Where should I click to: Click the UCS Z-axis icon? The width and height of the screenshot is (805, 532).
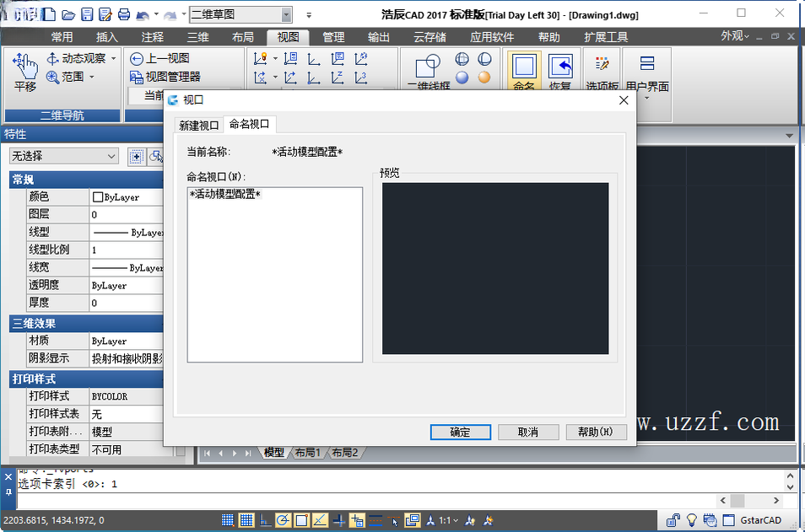[x=338, y=78]
